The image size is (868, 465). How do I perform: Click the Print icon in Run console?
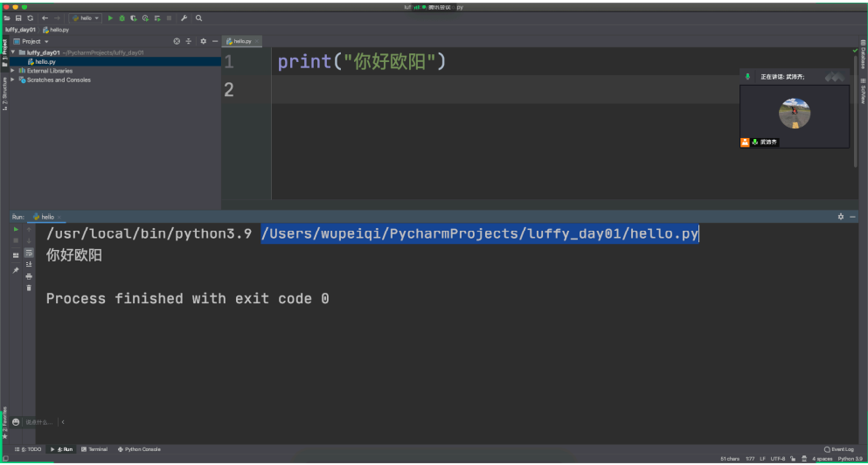tap(29, 276)
